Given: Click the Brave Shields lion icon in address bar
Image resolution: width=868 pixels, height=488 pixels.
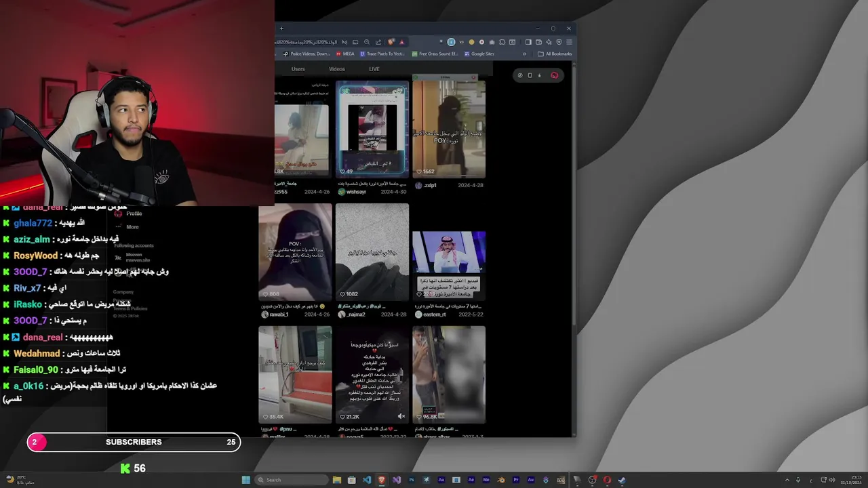Looking at the screenshot, I should click(x=391, y=42).
